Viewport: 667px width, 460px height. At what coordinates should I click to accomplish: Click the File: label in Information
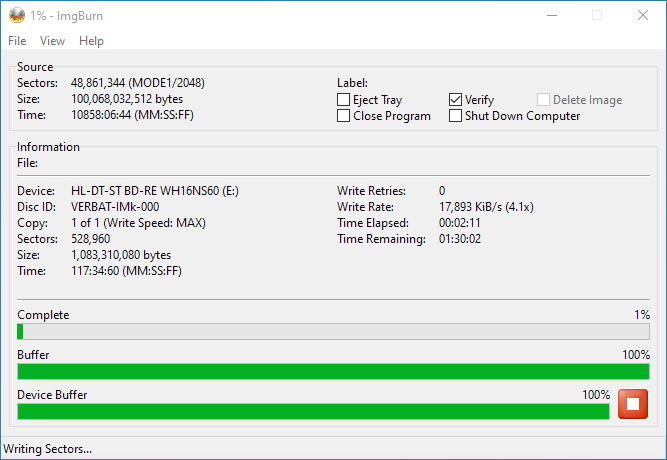(x=27, y=163)
